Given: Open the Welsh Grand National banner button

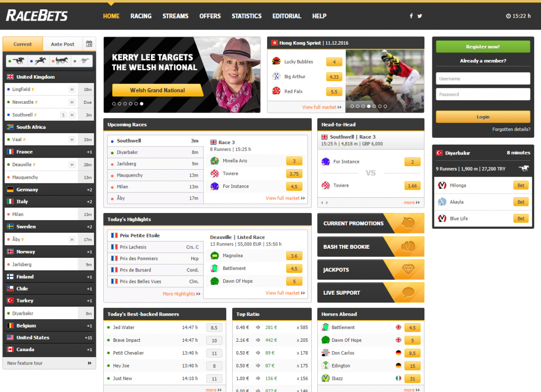Looking at the screenshot, I should (157, 90).
